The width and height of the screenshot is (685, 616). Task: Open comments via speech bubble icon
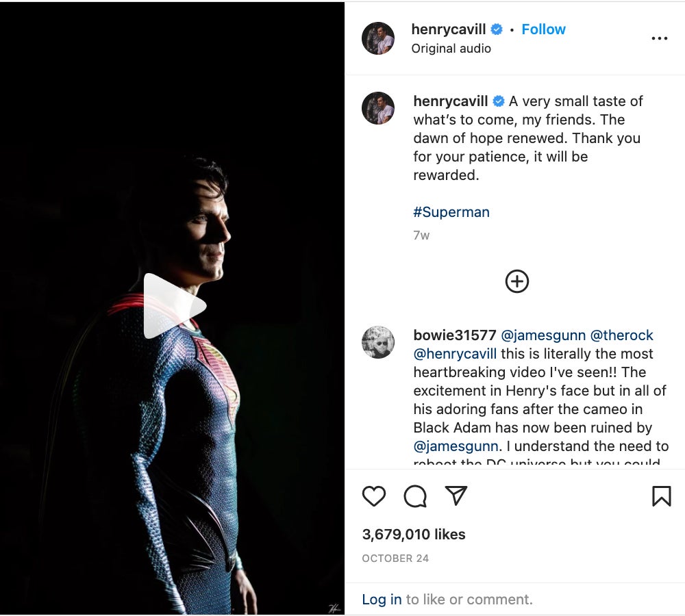pyautogui.click(x=415, y=496)
